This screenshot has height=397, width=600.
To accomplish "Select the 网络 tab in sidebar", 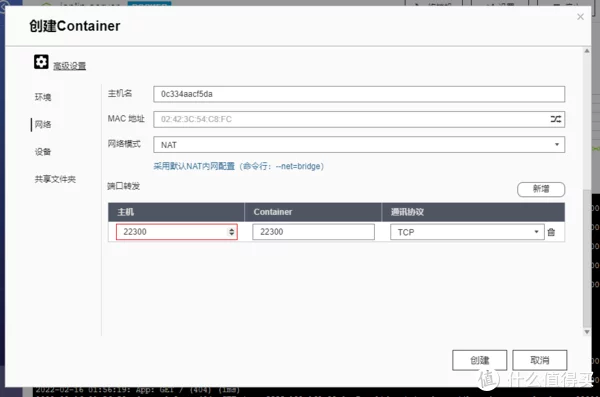I will (43, 124).
